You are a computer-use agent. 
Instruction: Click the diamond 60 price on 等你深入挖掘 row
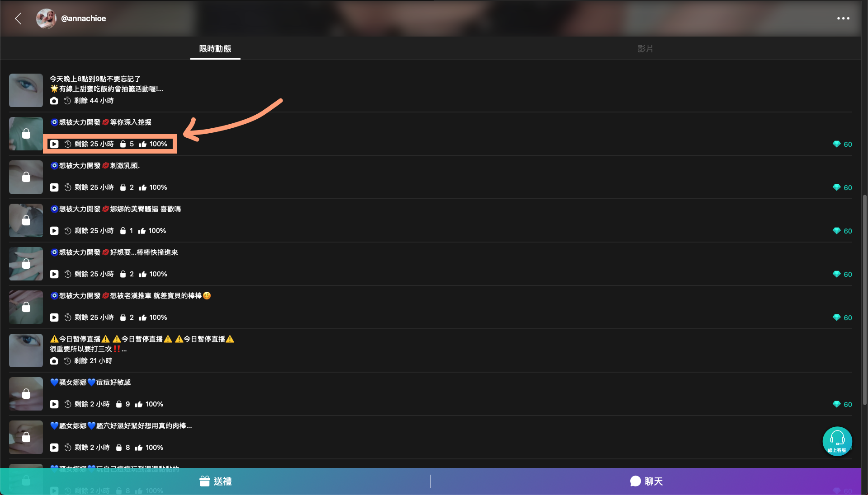(x=842, y=144)
